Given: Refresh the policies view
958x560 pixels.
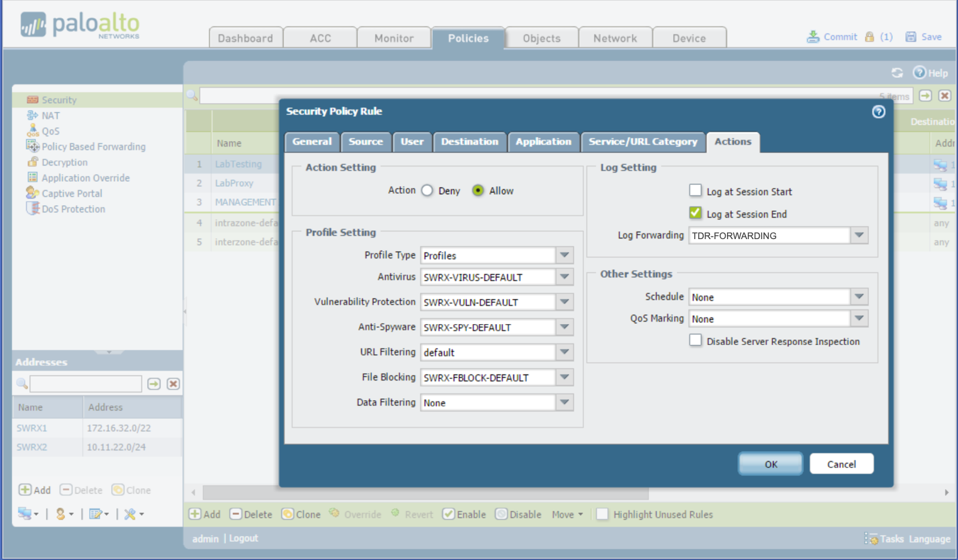Looking at the screenshot, I should tap(897, 73).
